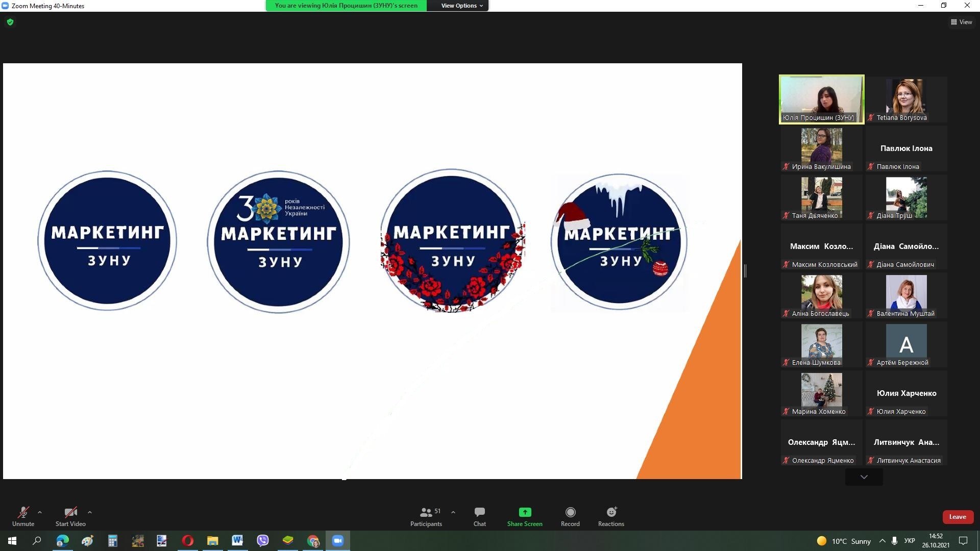Viewport: 980px width, 551px height.
Task: Expand the arrow beside Participants
Action: 453,512
